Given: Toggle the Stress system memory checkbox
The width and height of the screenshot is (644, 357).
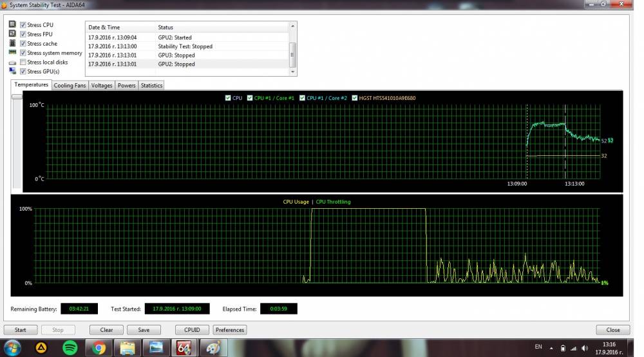Looking at the screenshot, I should click(23, 53).
